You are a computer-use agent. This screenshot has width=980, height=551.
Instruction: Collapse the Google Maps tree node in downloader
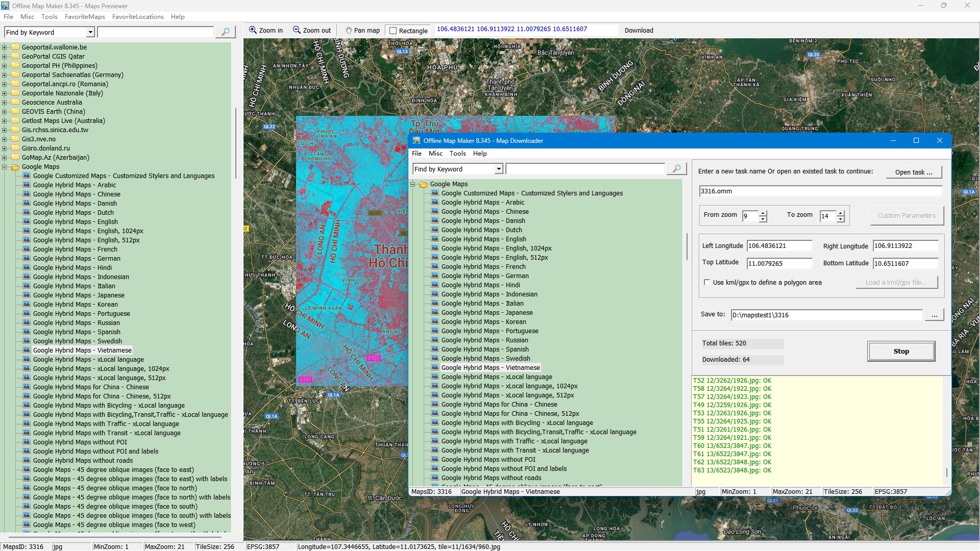click(413, 184)
